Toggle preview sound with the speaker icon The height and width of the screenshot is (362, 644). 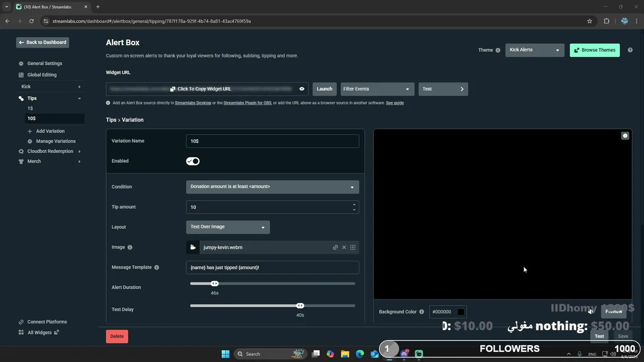(x=591, y=311)
